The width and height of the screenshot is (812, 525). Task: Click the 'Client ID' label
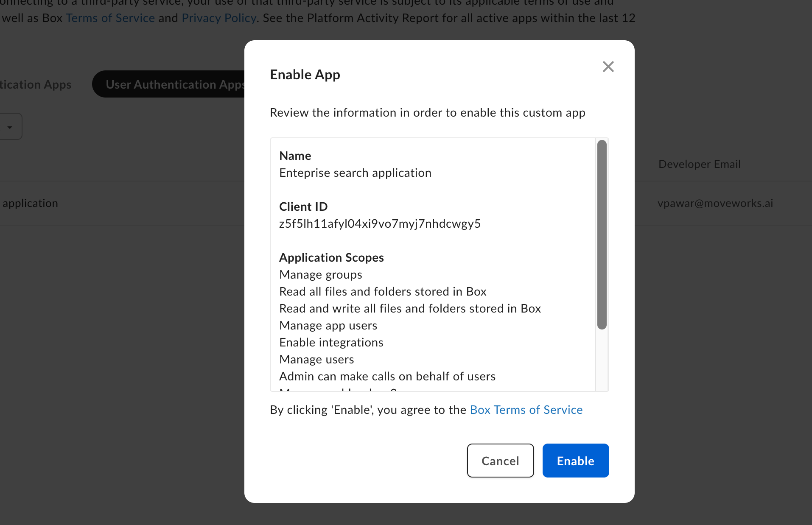303,207
